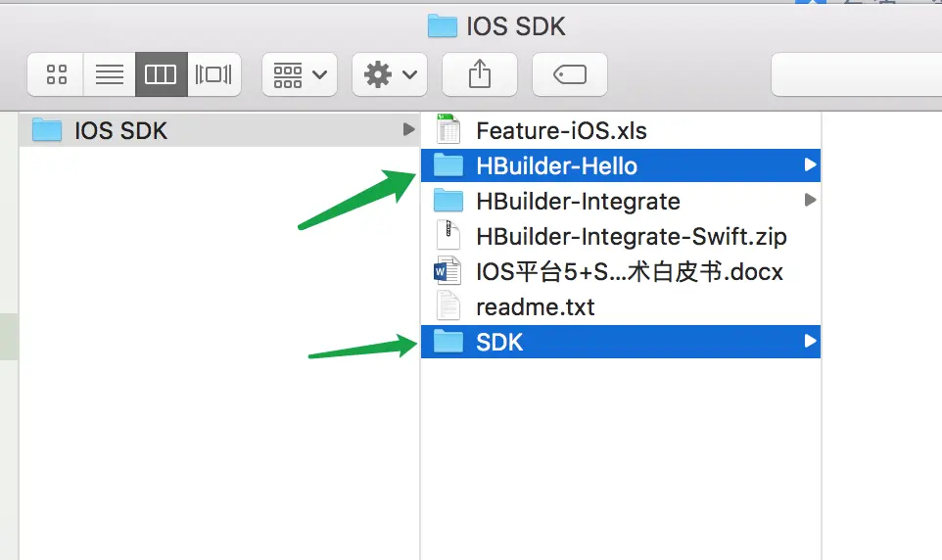Viewport: 942px width, 560px height.
Task: Select the IOS平台5+S...术白皮书.docx document
Action: pos(621,271)
